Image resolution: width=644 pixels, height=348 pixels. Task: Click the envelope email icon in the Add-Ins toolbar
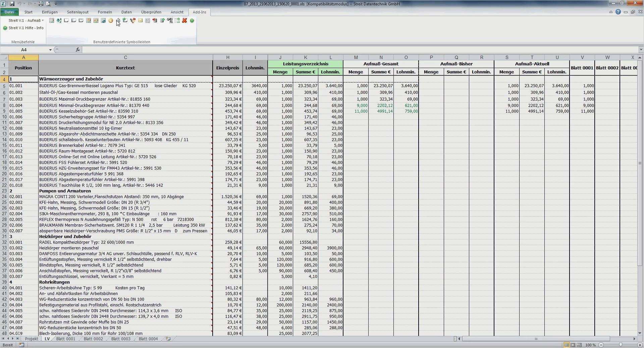[x=140, y=21]
